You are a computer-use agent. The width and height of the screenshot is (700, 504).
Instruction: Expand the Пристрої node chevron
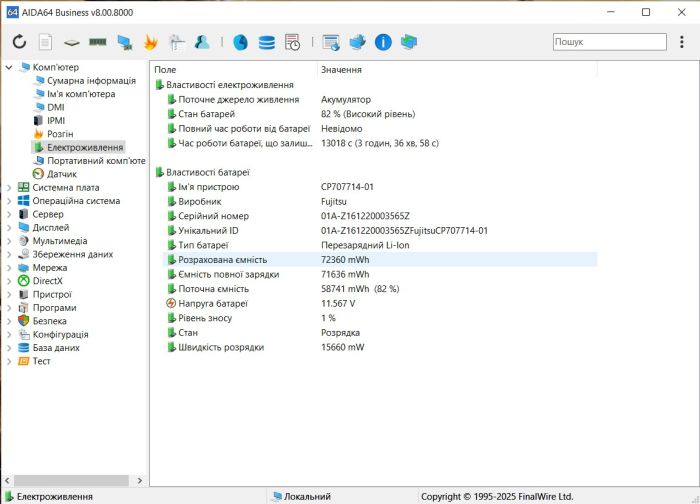click(9, 295)
